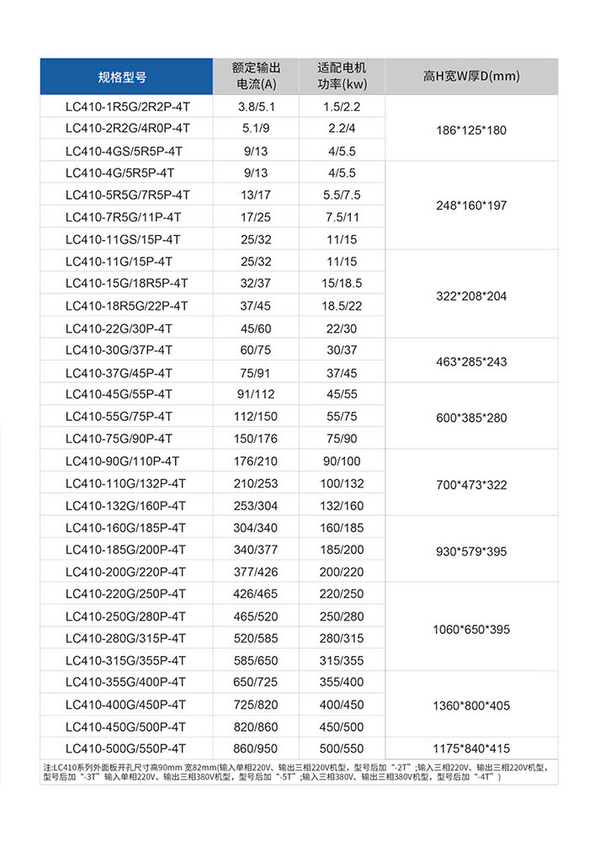
Task: Click the 1060*650*395 dimensions value
Action: (x=471, y=629)
